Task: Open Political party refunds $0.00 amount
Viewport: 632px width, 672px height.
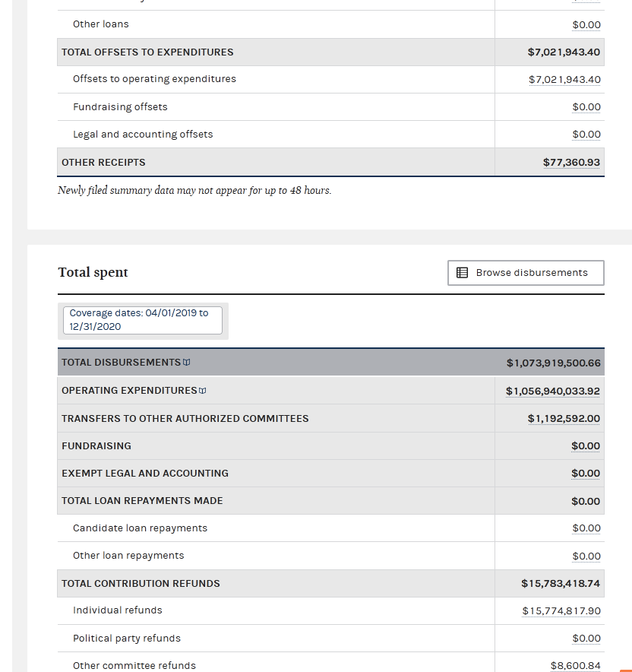Action: click(586, 639)
